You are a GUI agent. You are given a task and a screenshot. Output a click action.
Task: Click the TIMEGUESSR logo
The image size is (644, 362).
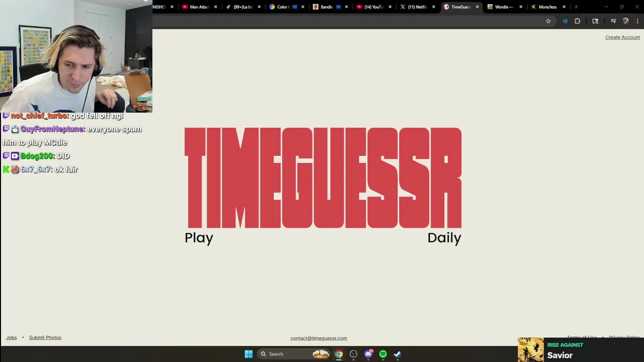tap(323, 178)
